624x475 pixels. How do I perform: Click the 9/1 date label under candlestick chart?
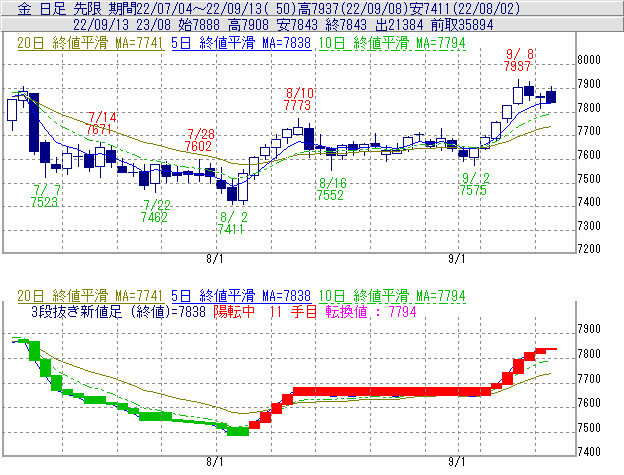point(457,259)
